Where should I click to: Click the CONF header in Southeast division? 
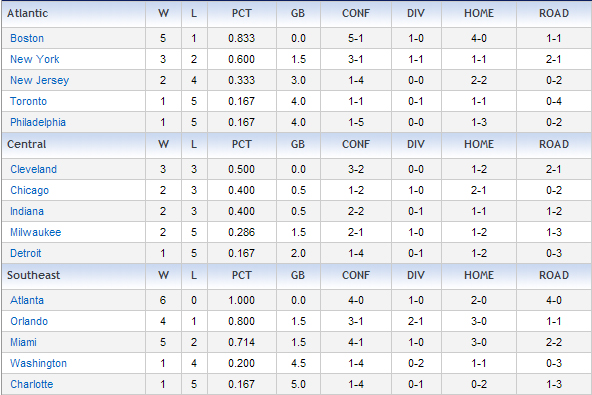click(356, 275)
